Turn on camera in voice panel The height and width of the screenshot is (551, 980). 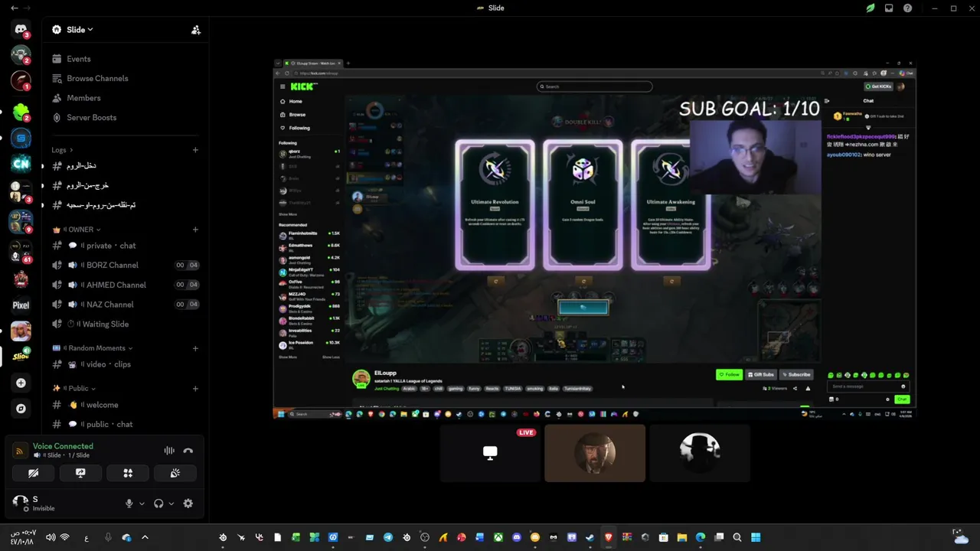click(x=33, y=473)
